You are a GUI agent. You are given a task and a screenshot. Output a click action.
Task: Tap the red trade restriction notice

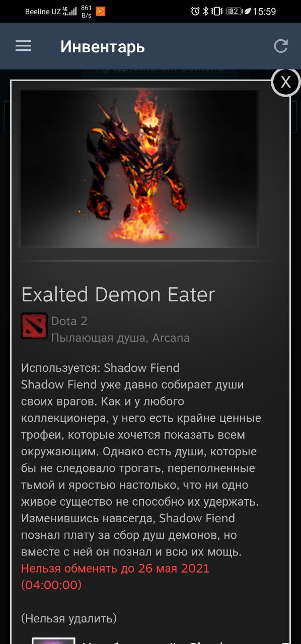pos(115,577)
